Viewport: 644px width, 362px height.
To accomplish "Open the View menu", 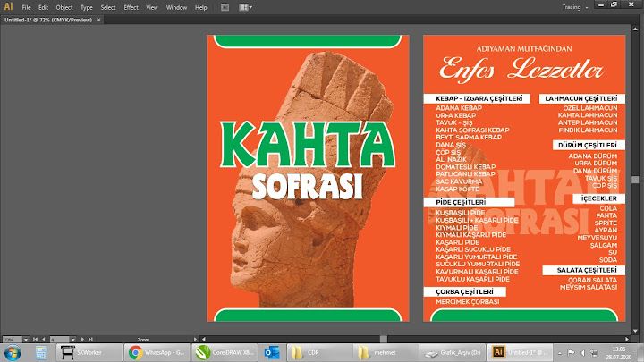I will tap(151, 7).
